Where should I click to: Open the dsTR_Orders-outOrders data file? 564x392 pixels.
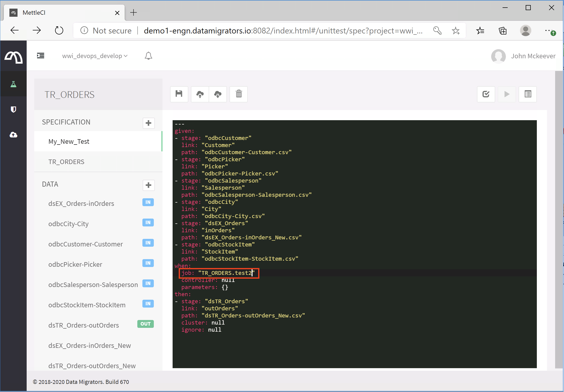[x=84, y=325]
